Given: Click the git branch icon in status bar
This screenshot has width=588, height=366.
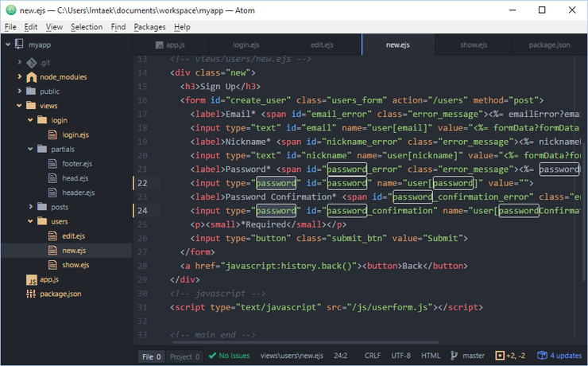Looking at the screenshot, I should (454, 356).
